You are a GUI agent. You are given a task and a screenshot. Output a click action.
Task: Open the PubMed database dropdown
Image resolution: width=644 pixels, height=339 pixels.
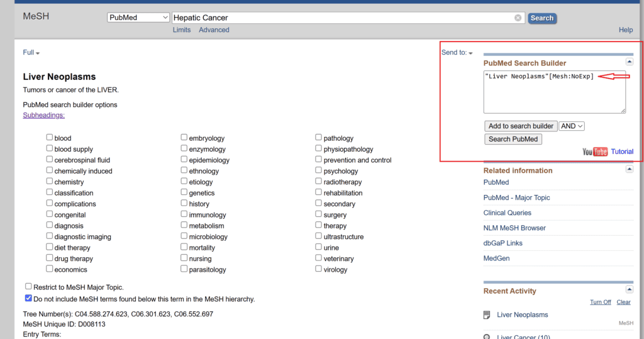(138, 18)
